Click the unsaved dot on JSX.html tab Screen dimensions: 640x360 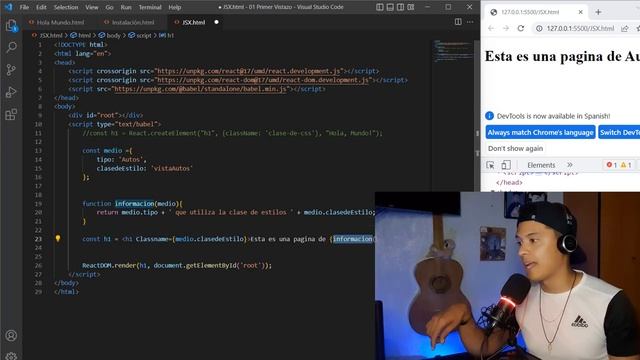tap(216, 22)
